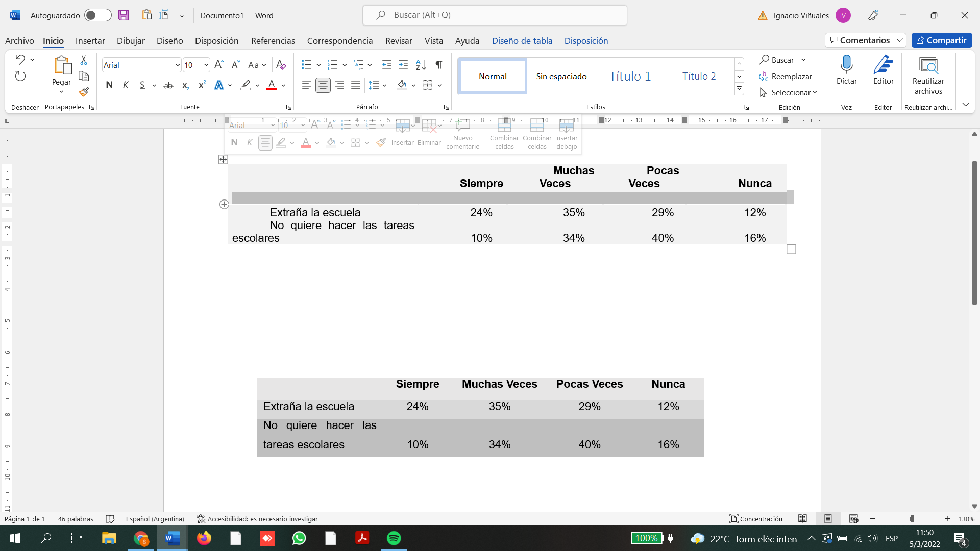Click the Save icon in title bar
The image size is (980, 551).
[124, 15]
